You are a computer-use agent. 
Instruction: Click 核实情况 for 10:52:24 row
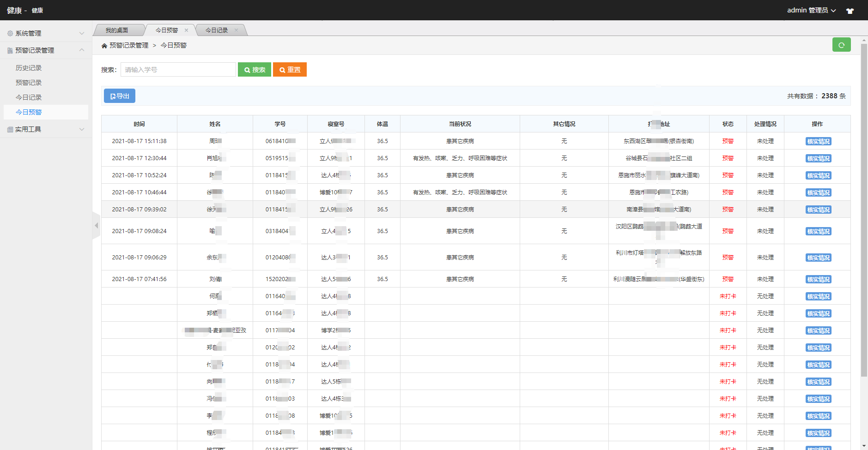point(818,176)
